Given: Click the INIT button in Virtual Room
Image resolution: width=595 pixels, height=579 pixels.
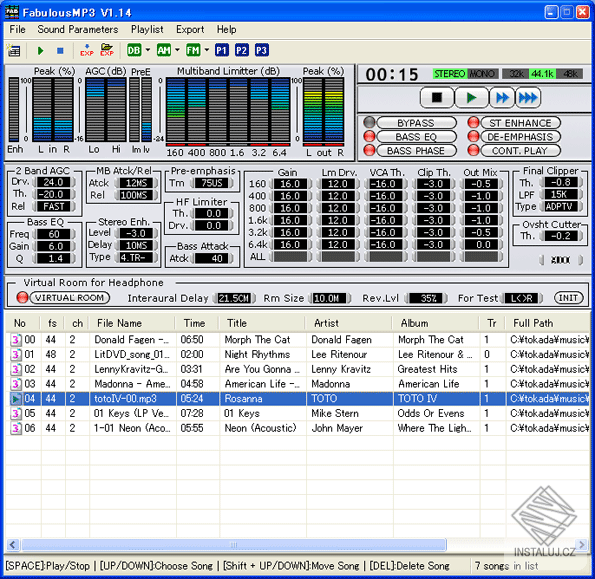Looking at the screenshot, I should (x=568, y=298).
